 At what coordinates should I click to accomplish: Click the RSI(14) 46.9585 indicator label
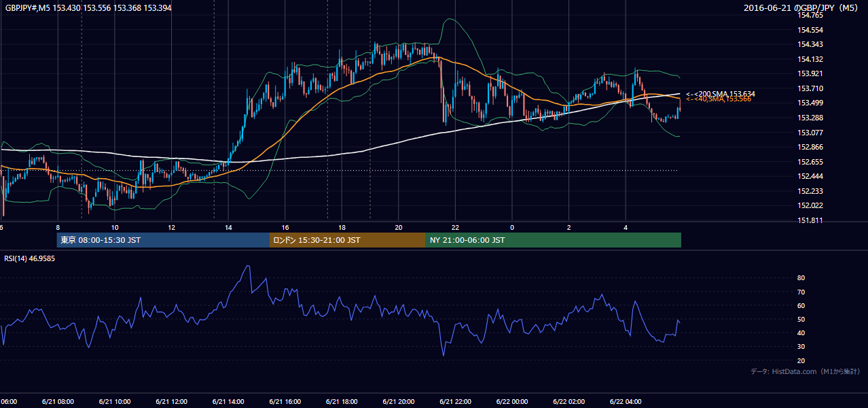click(x=30, y=258)
